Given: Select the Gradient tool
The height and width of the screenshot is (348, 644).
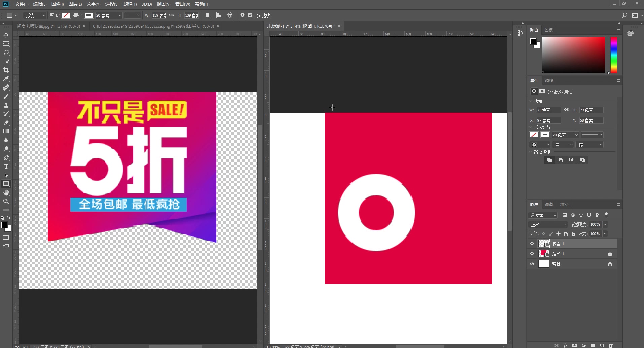Looking at the screenshot, I should (6, 132).
